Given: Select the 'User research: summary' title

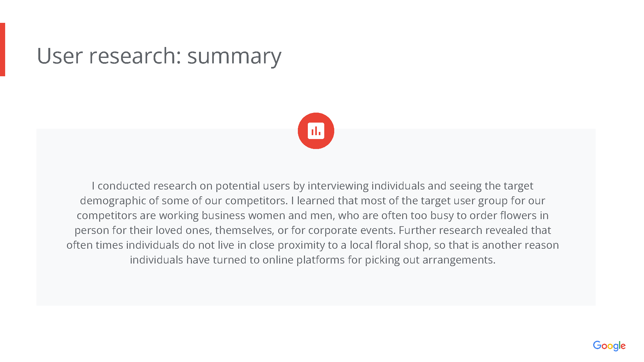Looking at the screenshot, I should point(159,56).
